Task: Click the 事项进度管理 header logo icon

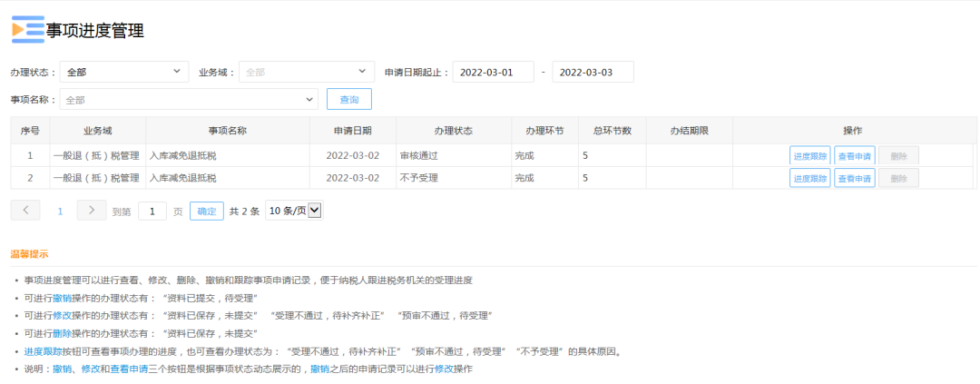Action: (28, 29)
